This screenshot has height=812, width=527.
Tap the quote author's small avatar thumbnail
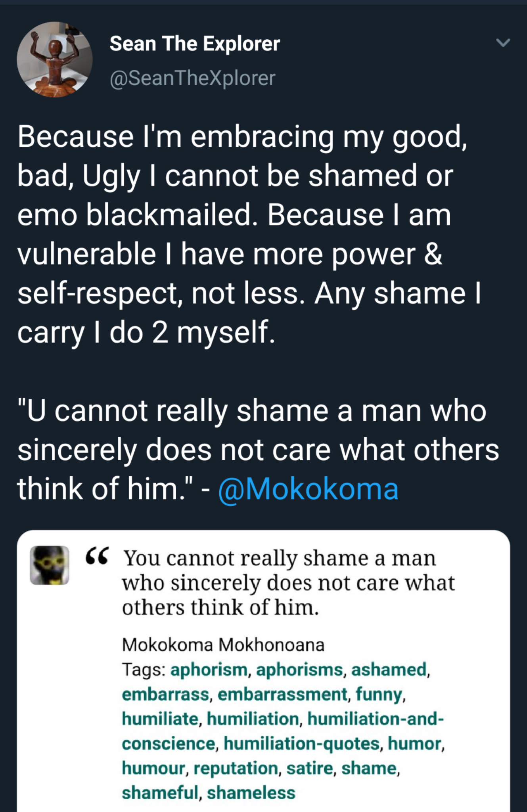(50, 565)
